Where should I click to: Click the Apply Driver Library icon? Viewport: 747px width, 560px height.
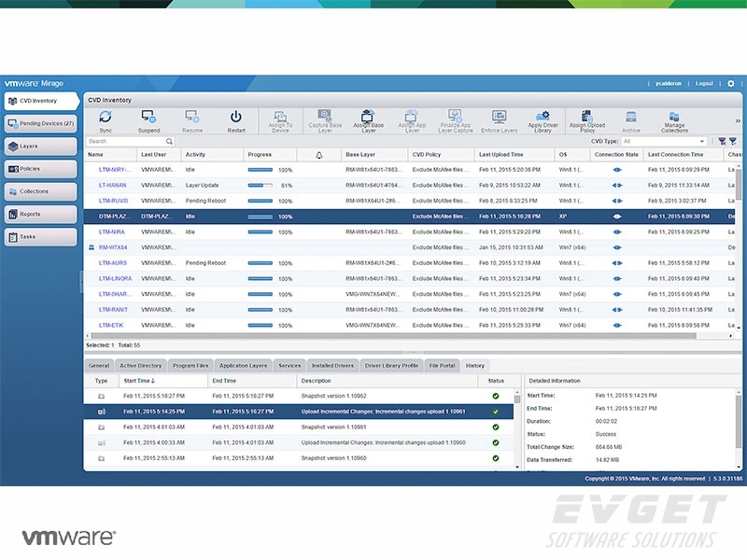[543, 116]
